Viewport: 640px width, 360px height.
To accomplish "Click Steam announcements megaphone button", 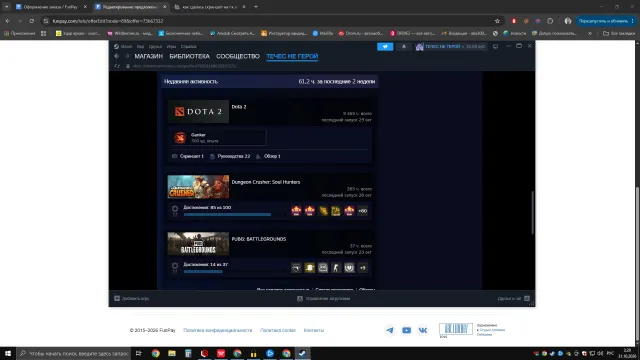I will coord(385,47).
